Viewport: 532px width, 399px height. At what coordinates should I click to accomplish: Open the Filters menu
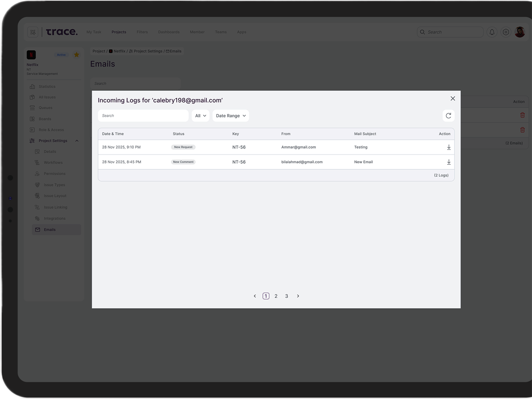click(142, 32)
